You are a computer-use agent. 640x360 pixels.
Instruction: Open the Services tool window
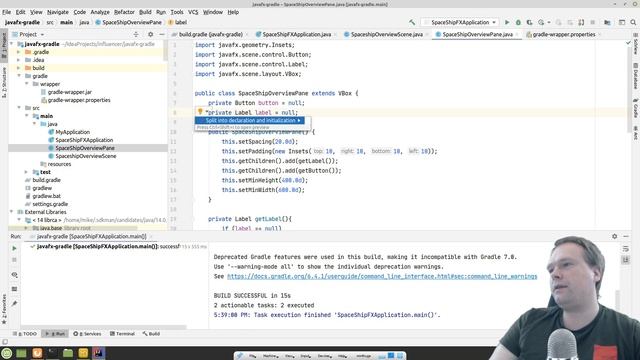coord(87,334)
